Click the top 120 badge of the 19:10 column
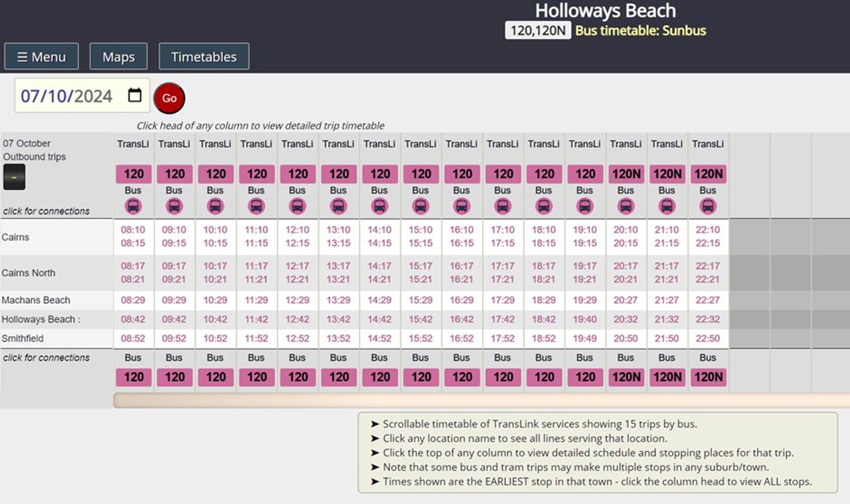The image size is (850, 504). pyautogui.click(x=586, y=174)
